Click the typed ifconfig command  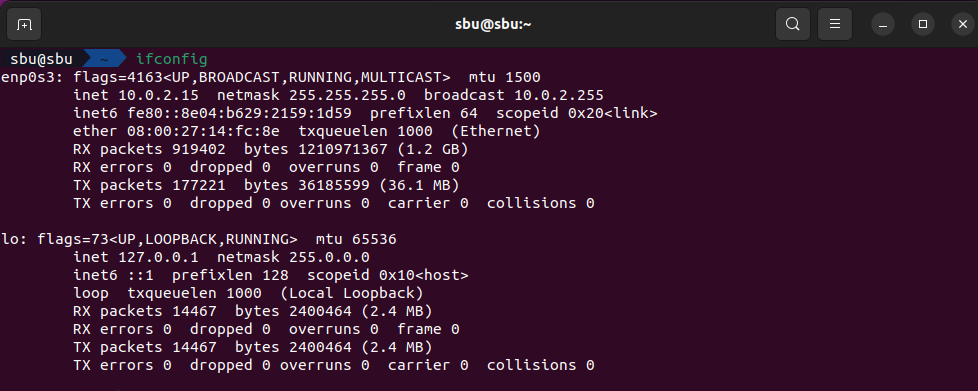(172, 59)
